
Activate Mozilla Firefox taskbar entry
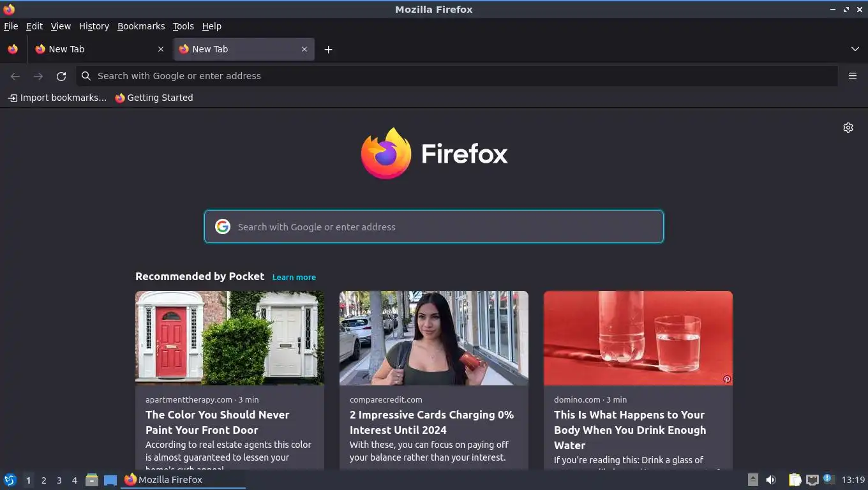tap(183, 480)
